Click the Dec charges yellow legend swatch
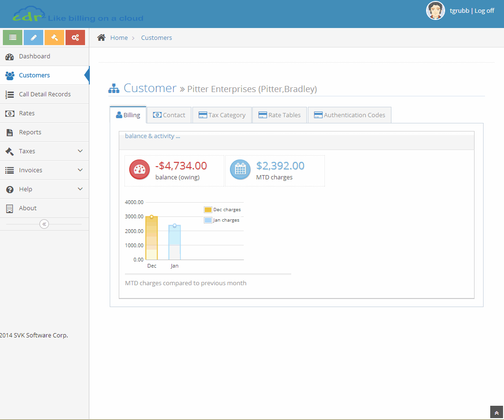The image size is (504, 420). 208,210
